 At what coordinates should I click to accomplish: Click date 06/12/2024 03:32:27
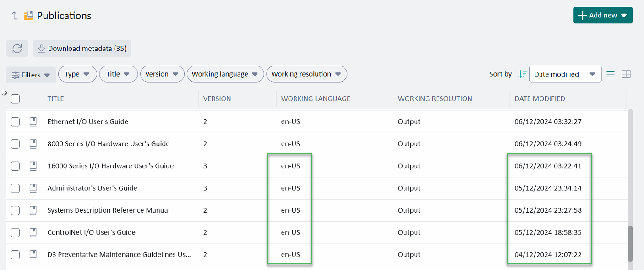point(548,121)
